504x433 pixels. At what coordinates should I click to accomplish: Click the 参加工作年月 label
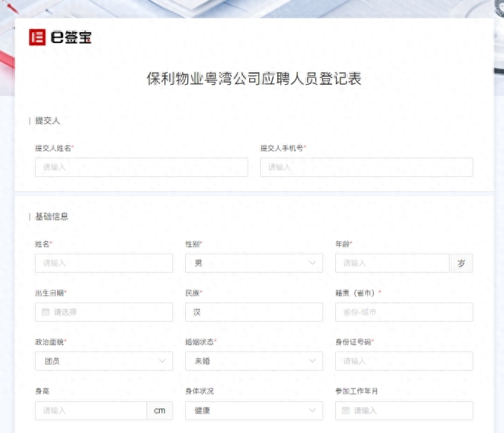coord(357,391)
